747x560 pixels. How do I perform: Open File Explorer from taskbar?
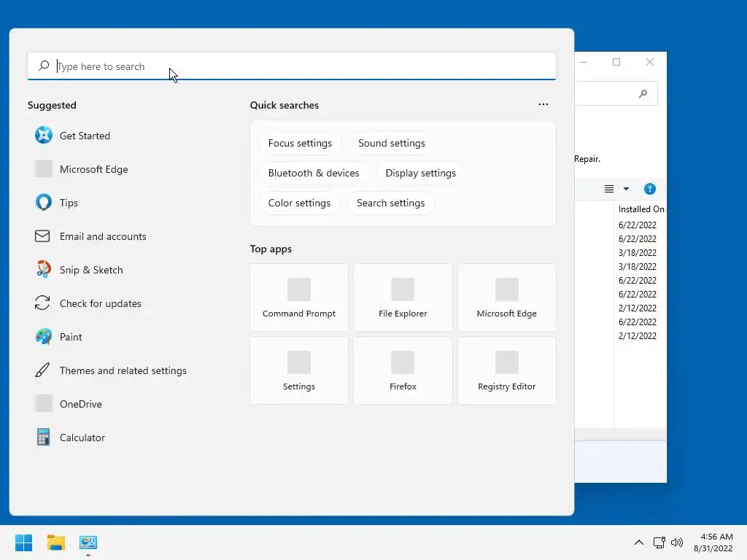coord(56,542)
